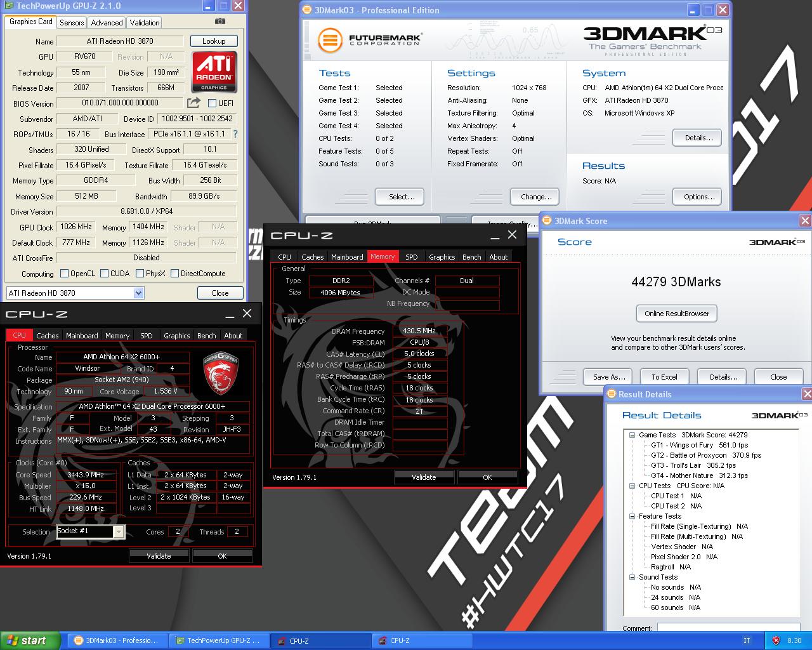Click the IT language indicator in the tray
This screenshot has height=650, width=812.
point(747,640)
